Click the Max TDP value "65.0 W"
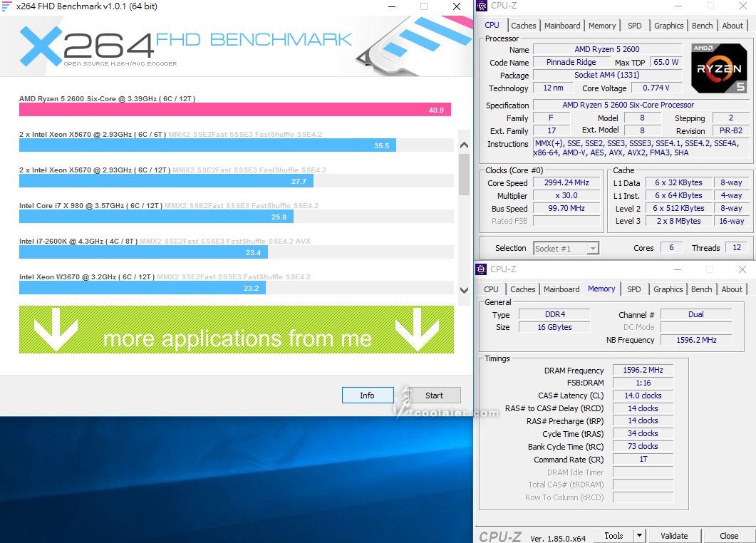The height and width of the screenshot is (543, 756). [666, 62]
